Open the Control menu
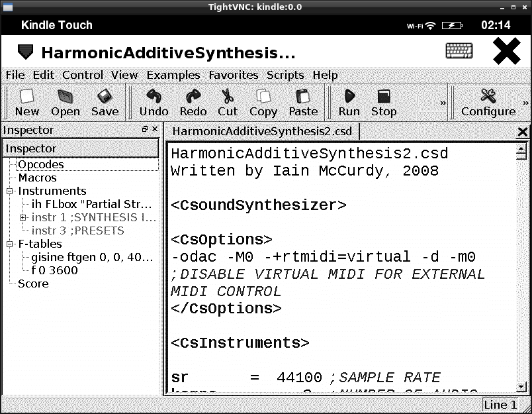The image size is (532, 414). coord(83,75)
